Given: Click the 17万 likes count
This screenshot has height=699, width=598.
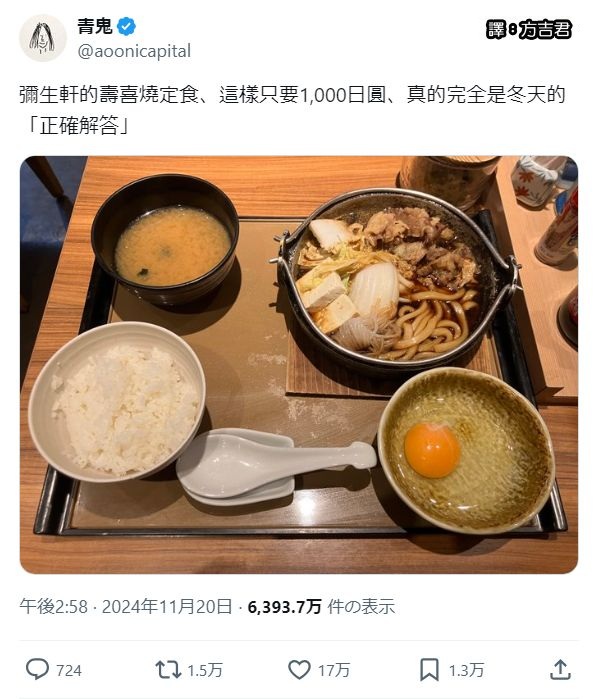Looking at the screenshot, I should pyautogui.click(x=334, y=670).
